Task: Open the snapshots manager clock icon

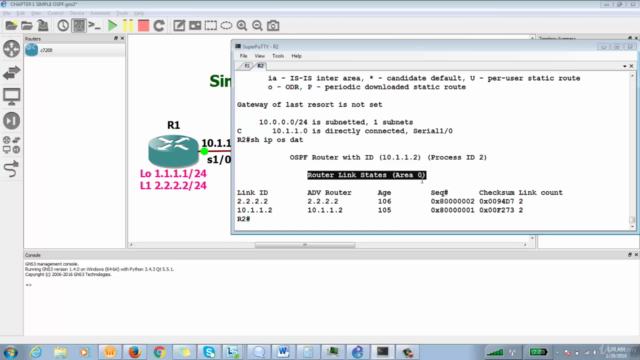Action: tap(63, 26)
